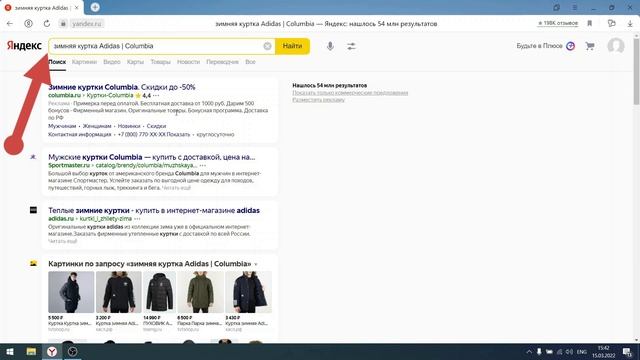Click the Мужчинам sitelink in the Columbia ad
The height and width of the screenshot is (360, 640).
62,126
